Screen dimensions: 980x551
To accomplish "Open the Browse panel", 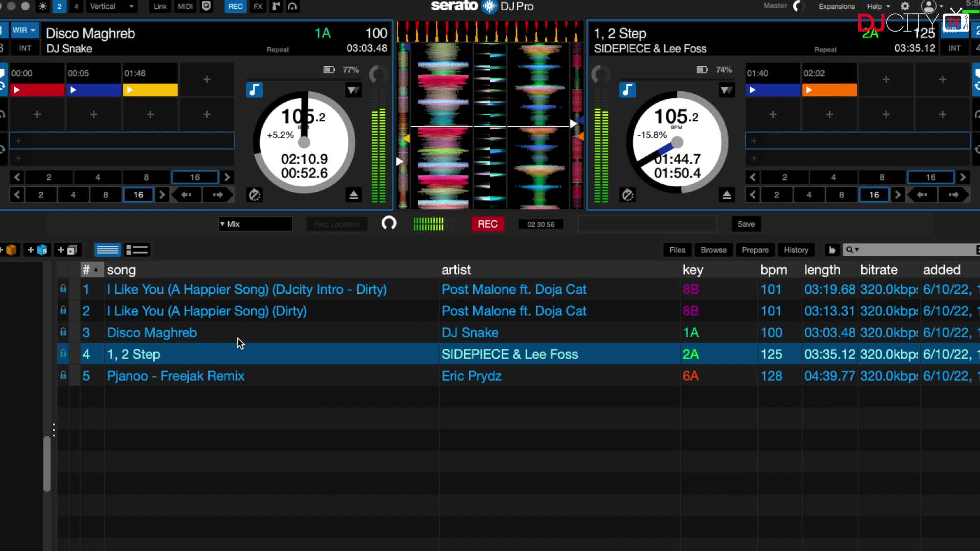I will [714, 250].
